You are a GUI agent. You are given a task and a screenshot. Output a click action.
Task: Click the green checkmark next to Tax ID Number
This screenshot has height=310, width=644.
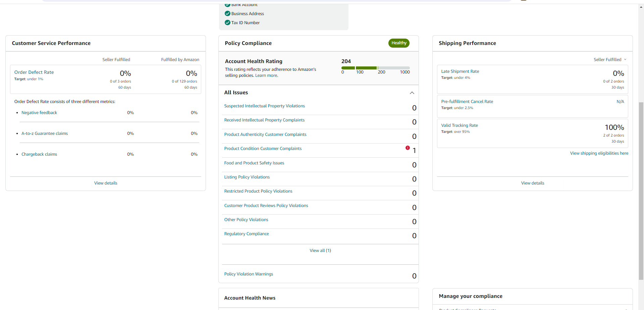227,22
